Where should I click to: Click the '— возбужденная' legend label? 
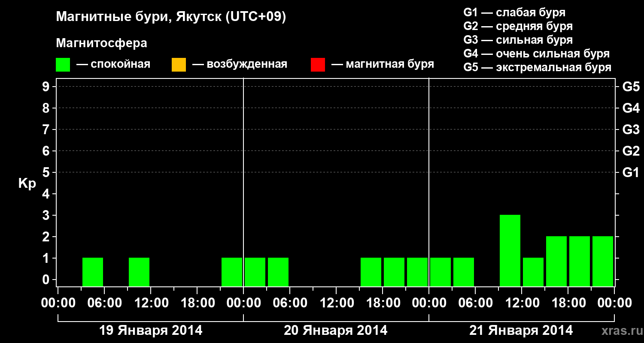point(240,64)
